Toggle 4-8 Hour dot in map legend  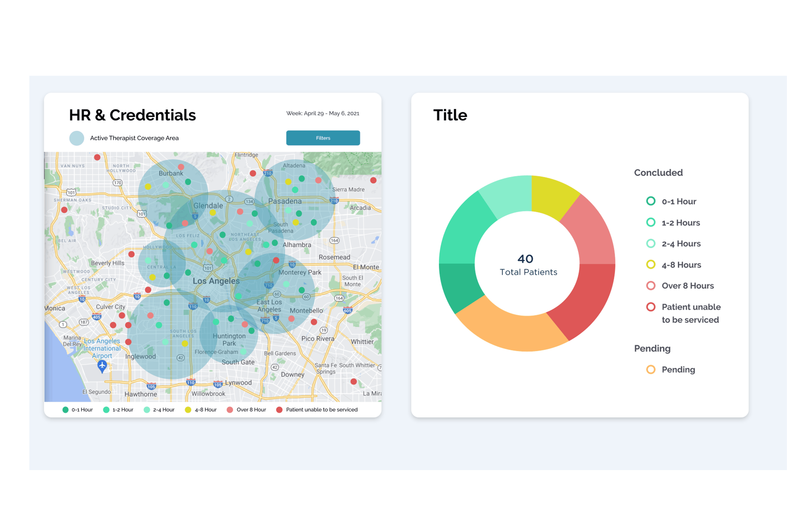click(188, 410)
